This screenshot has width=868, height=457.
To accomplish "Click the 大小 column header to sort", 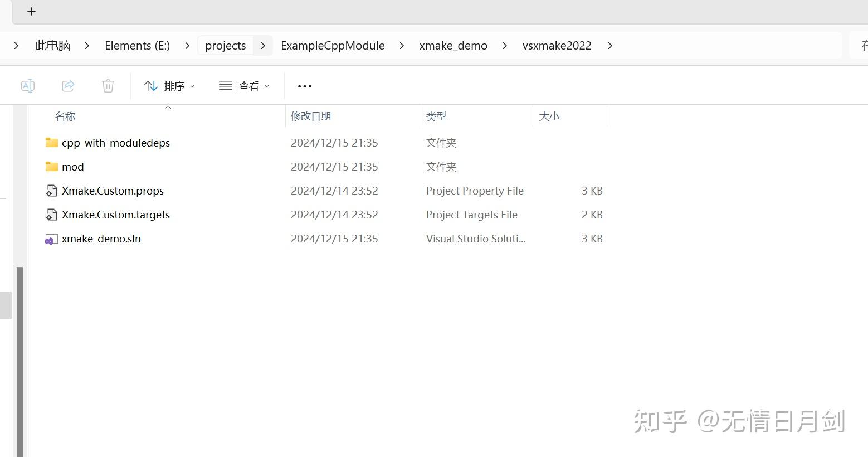I will tap(549, 116).
